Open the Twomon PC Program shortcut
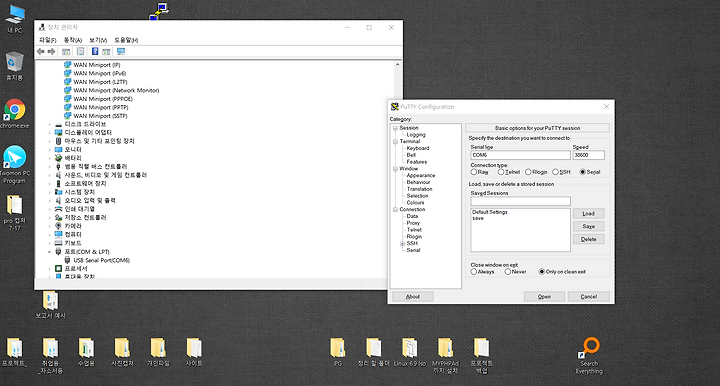The image size is (720, 386). point(15,164)
